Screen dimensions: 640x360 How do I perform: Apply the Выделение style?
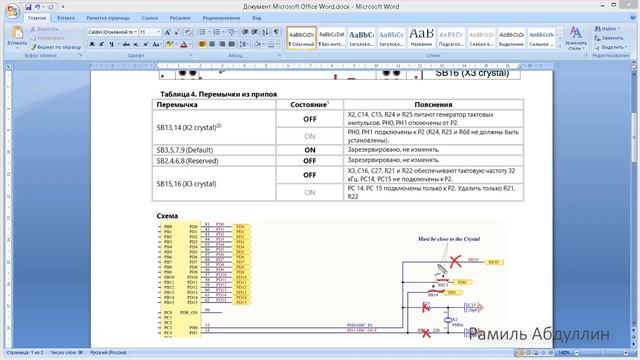511,38
